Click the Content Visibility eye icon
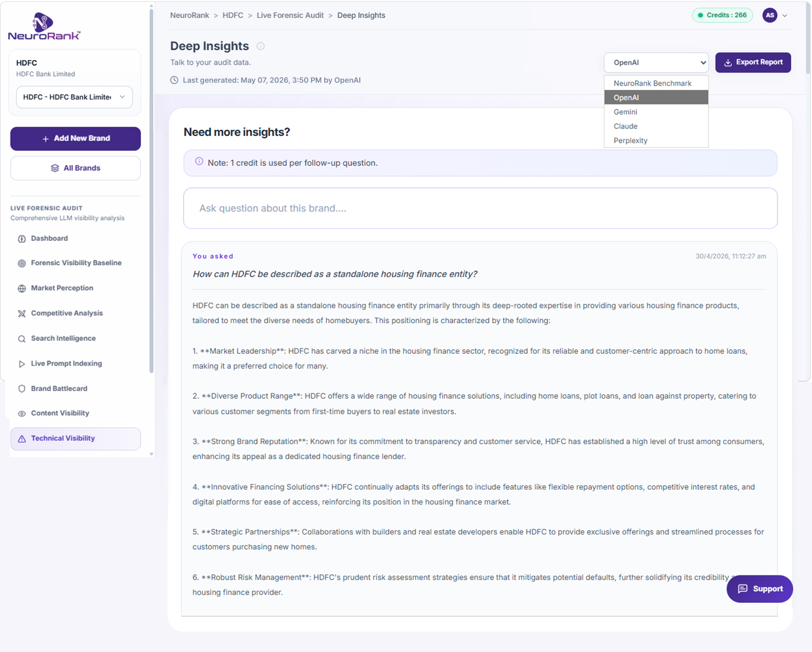This screenshot has height=652, width=812. coord(22,414)
